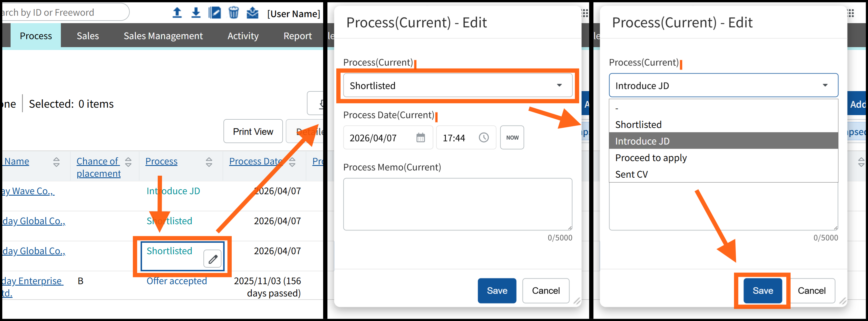Click the Process Memo(Current) text area

pyautogui.click(x=457, y=204)
